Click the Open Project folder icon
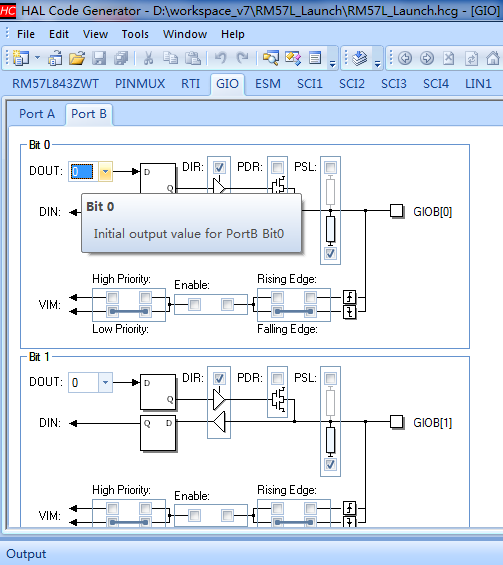503x565 pixels. [x=77, y=58]
